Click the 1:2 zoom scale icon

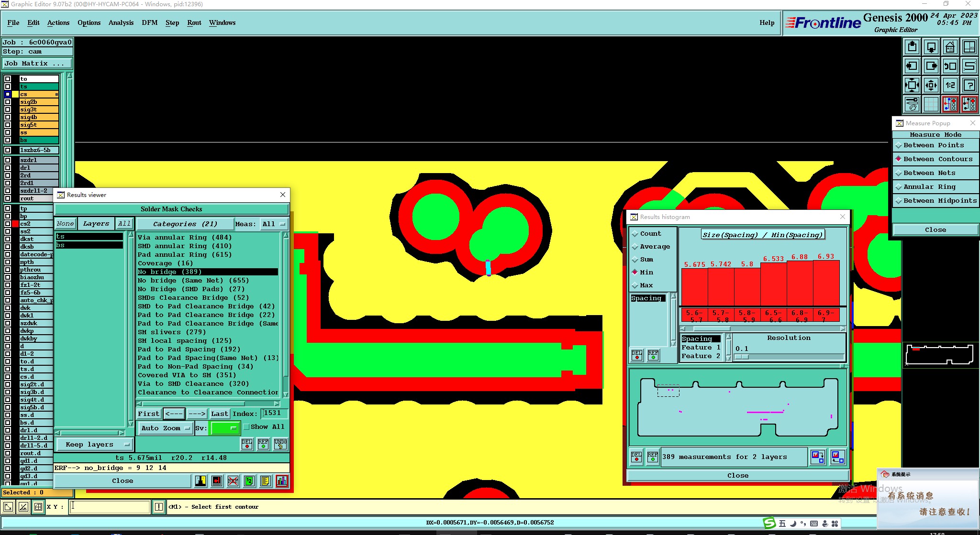[x=950, y=86]
